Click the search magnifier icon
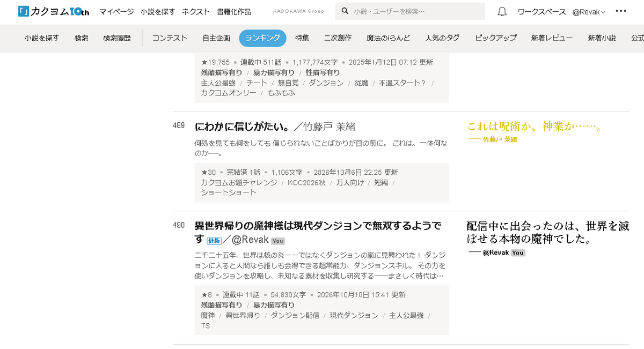 point(345,11)
